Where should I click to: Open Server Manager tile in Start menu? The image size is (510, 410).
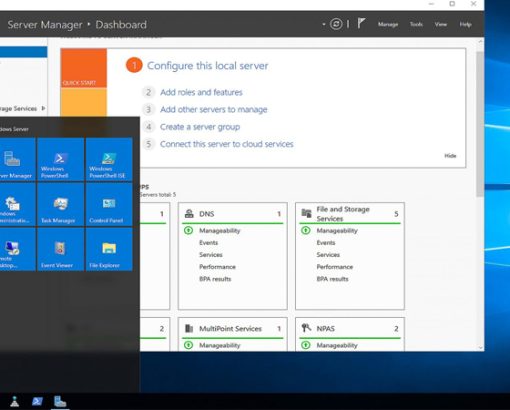click(17, 159)
